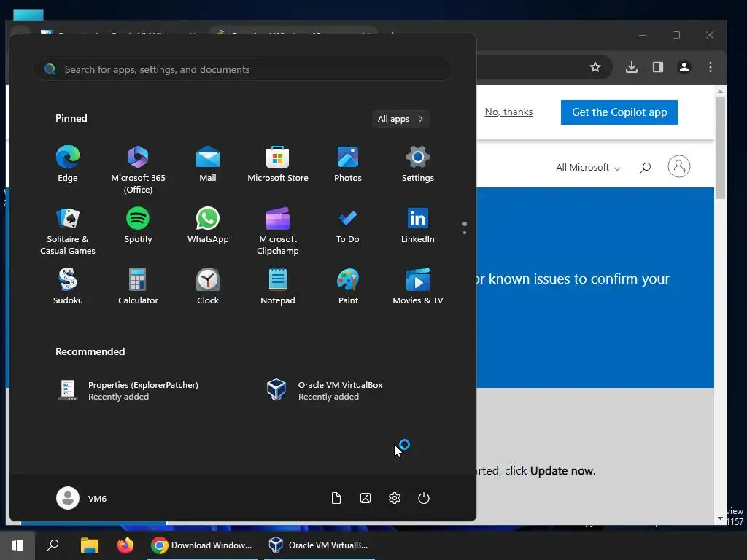
Task: Click Get the Copilot app button
Action: [x=619, y=112]
